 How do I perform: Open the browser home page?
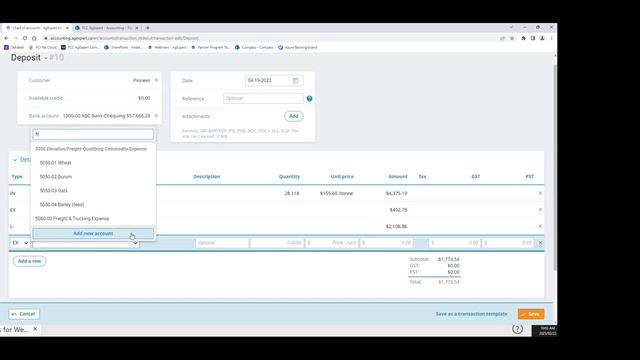[x=34, y=38]
